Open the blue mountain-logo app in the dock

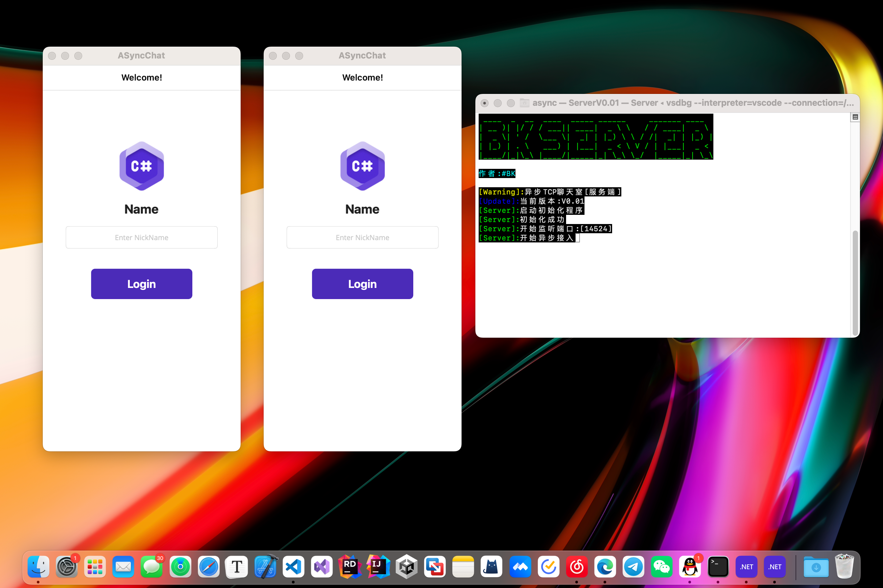[x=520, y=566]
